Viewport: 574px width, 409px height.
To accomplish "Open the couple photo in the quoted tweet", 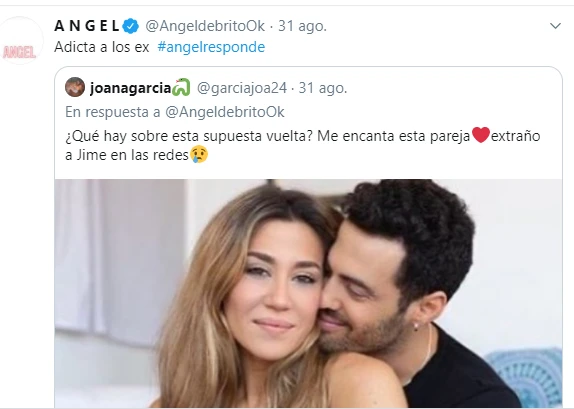I will pyautogui.click(x=308, y=293).
